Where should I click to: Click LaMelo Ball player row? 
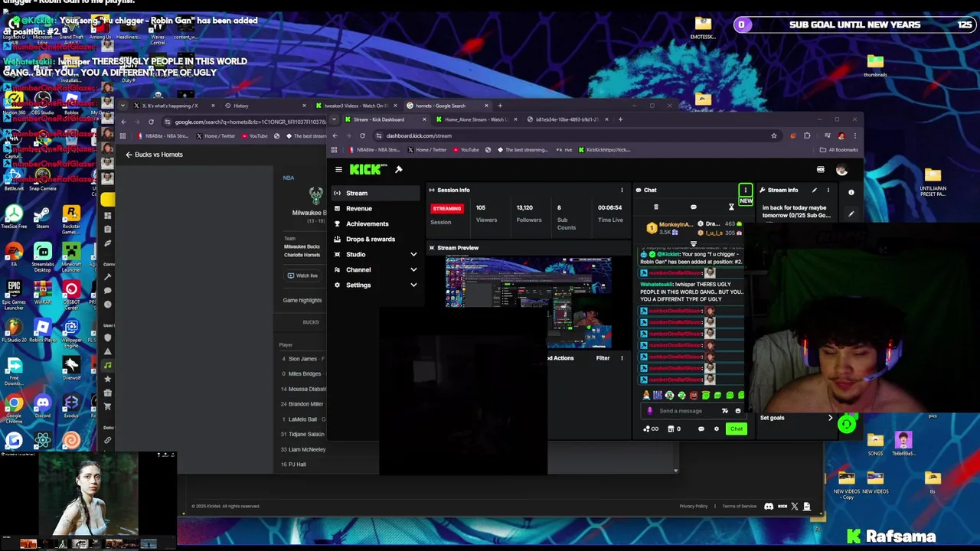[302, 419]
